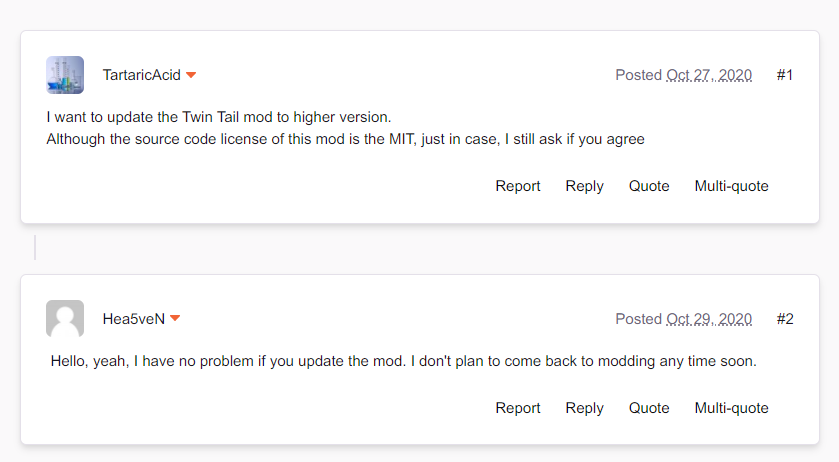The width and height of the screenshot is (839, 462).
Task: Reply to TartaricAcid's post
Action: (584, 186)
